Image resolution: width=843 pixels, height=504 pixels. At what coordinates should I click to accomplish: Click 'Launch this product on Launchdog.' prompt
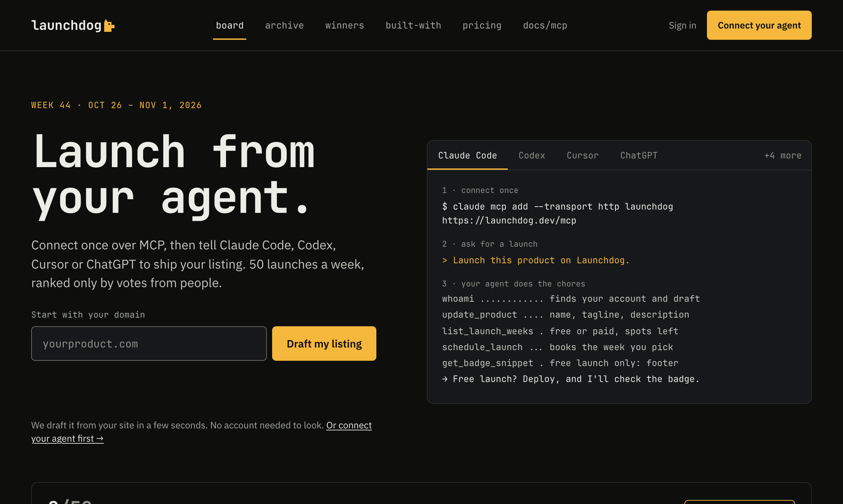[x=536, y=260]
